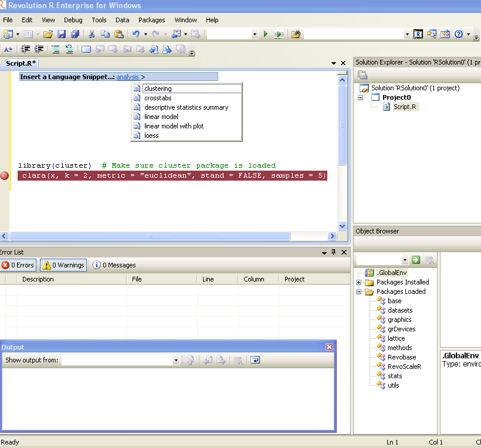Viewport: 481px width, 448px height.
Task: Click the 'analysis' snippet category link
Action: (x=127, y=77)
